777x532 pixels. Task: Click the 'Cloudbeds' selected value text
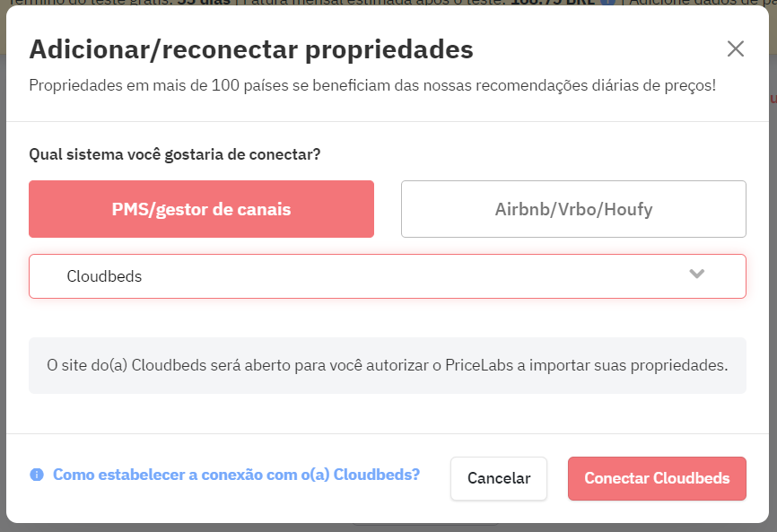(104, 276)
